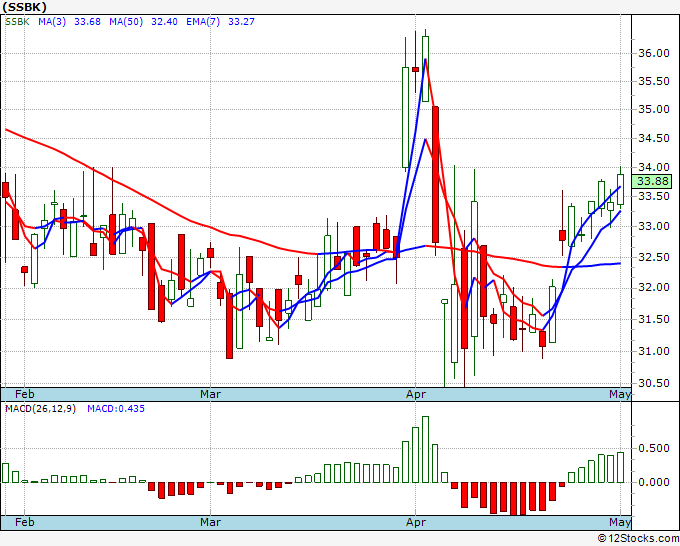This screenshot has height=546, width=680.
Task: Click Mar on the MACD date axis
Action: (210, 522)
